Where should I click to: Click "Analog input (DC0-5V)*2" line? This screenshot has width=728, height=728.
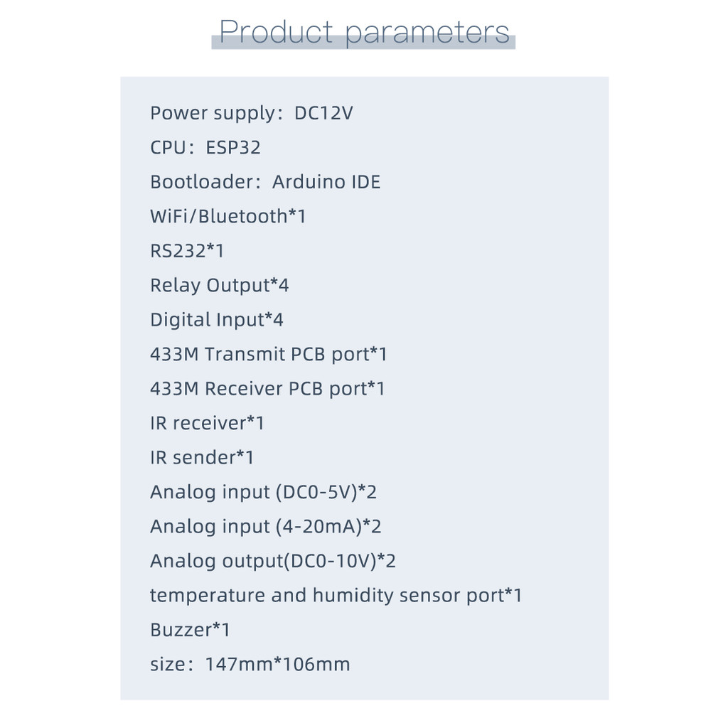click(x=263, y=492)
